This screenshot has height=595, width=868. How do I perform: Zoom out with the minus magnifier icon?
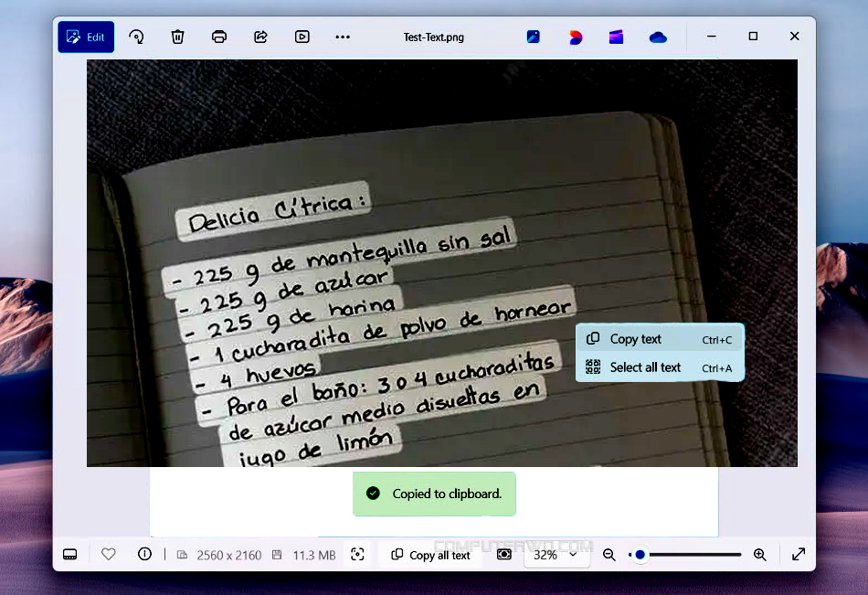click(x=609, y=555)
